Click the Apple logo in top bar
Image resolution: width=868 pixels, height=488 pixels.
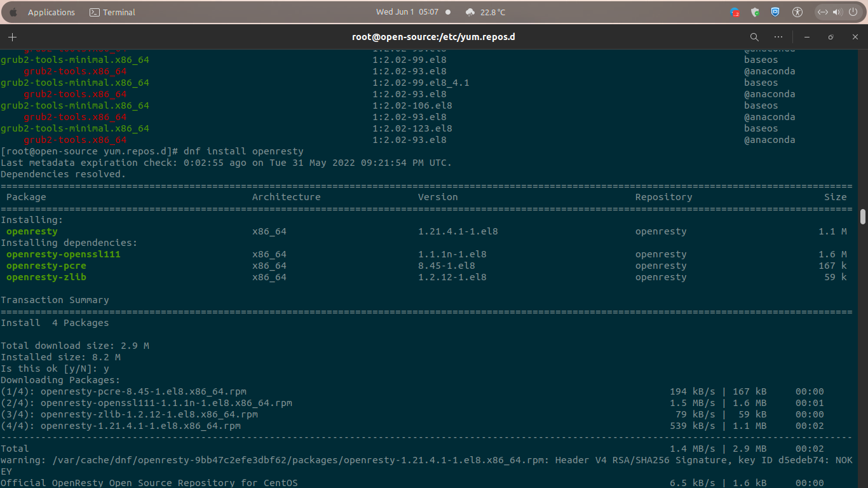[x=13, y=12]
